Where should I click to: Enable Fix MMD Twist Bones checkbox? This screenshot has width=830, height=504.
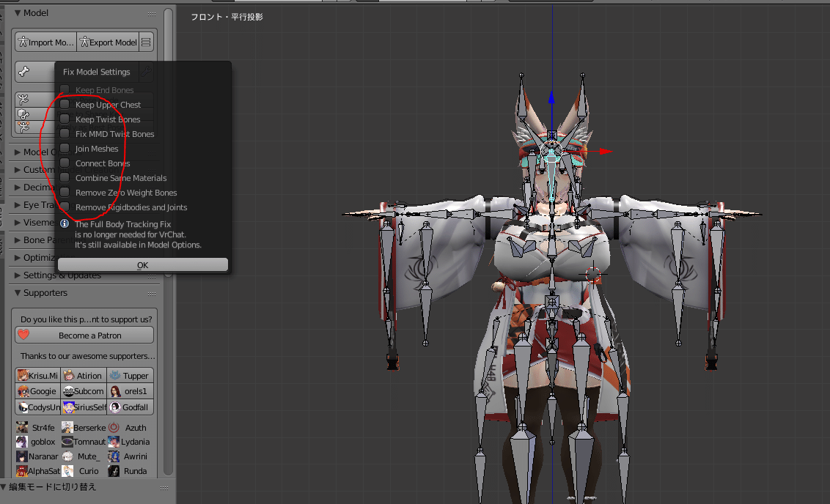point(65,134)
